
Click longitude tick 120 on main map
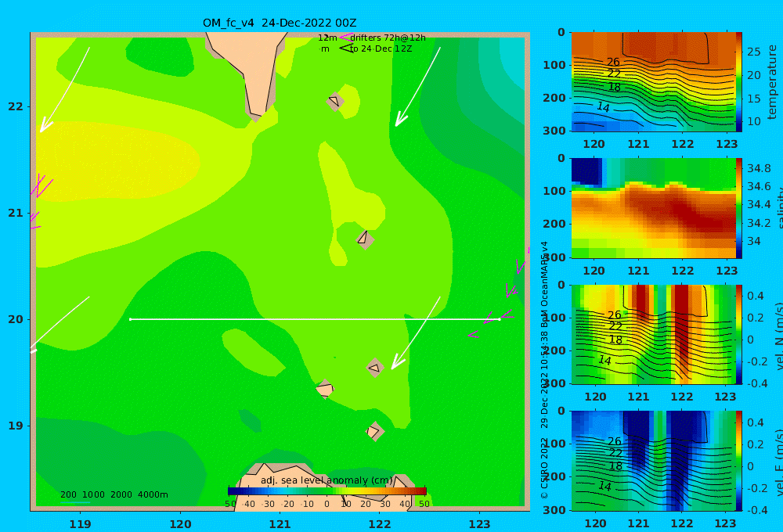click(180, 524)
